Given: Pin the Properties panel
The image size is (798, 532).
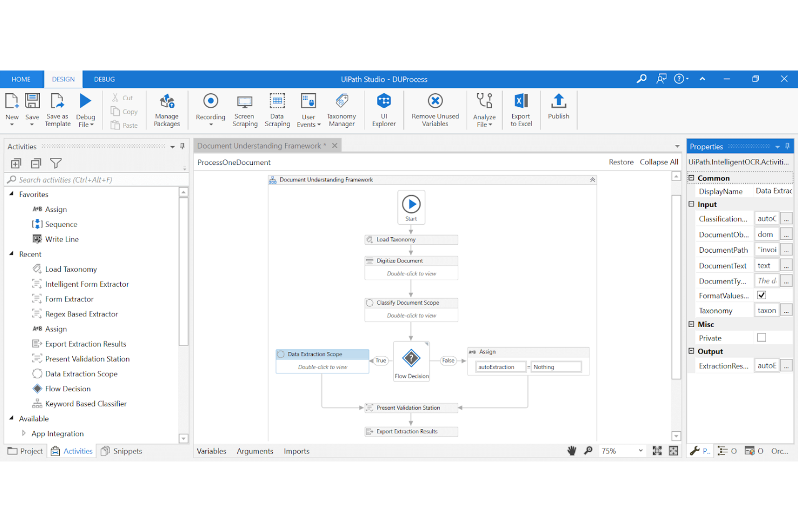Looking at the screenshot, I should tap(787, 146).
